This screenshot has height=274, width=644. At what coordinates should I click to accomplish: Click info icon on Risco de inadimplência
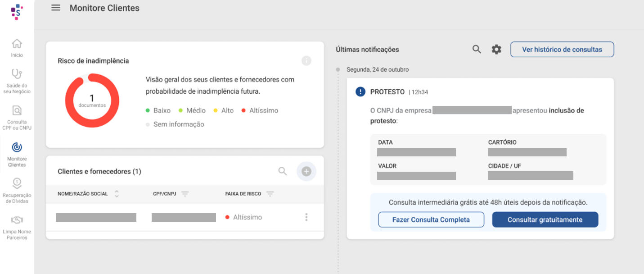pyautogui.click(x=306, y=61)
